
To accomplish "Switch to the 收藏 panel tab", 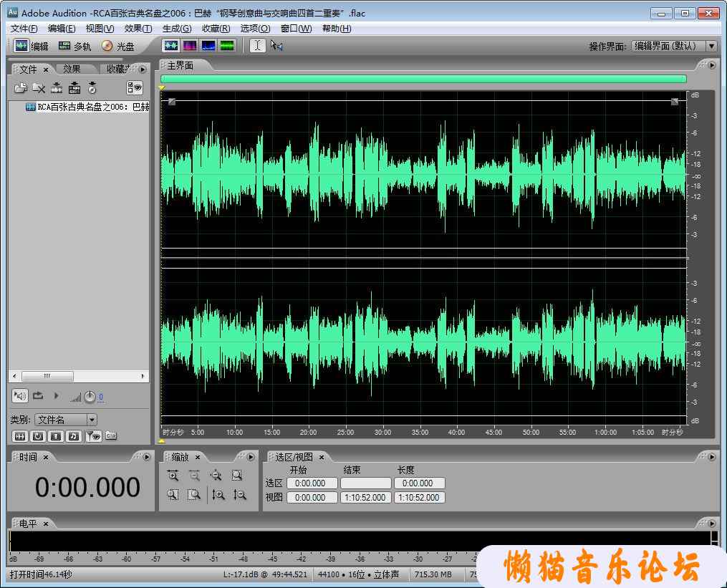I will 117,69.
